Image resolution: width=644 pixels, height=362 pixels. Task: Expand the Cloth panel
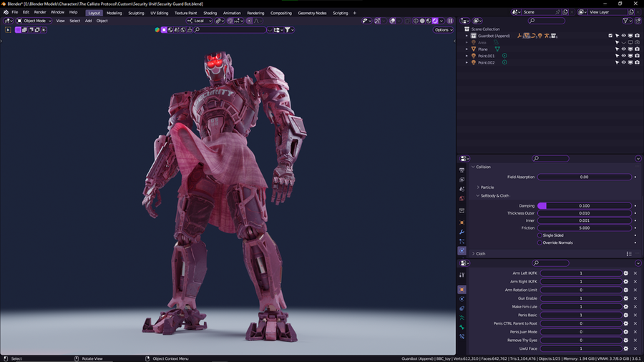click(x=473, y=254)
